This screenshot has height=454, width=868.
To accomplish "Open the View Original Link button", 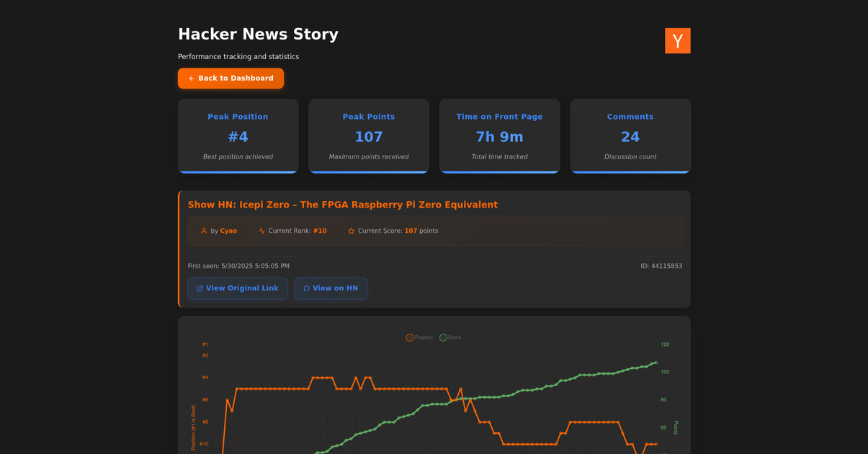I will coord(237,288).
